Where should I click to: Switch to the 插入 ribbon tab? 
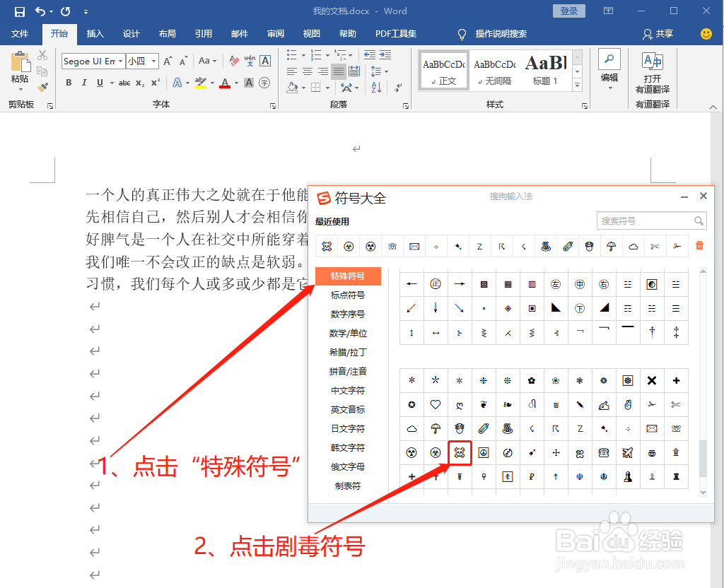pos(95,33)
